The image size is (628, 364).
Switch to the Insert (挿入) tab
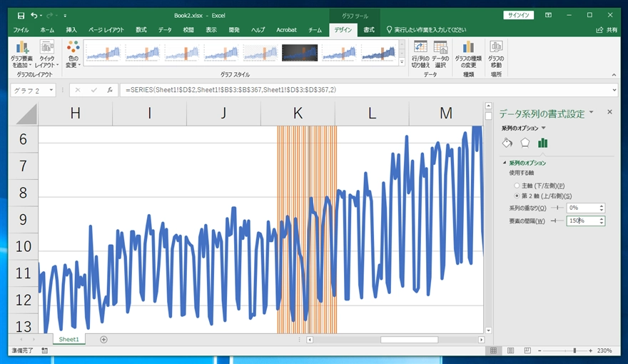[x=71, y=30]
